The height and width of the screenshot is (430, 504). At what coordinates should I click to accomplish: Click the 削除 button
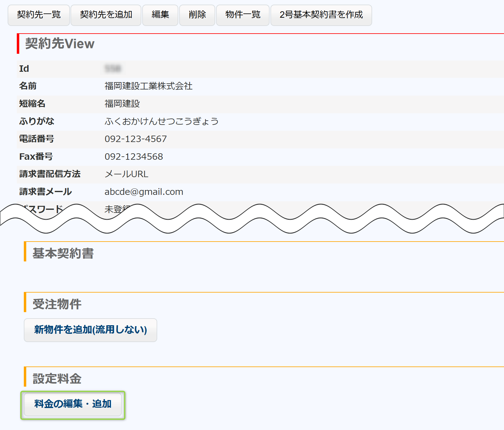(x=197, y=15)
